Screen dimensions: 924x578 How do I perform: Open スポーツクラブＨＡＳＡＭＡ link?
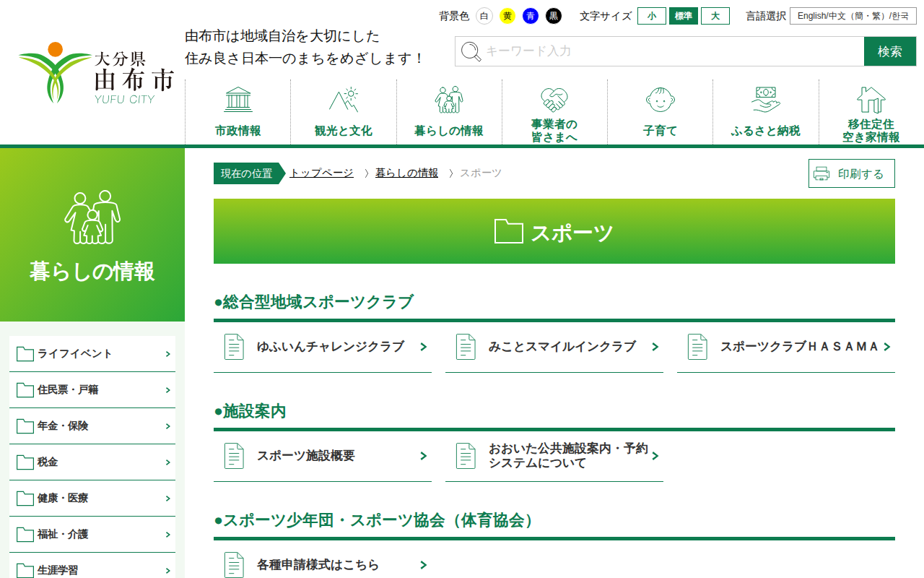pyautogui.click(x=786, y=347)
